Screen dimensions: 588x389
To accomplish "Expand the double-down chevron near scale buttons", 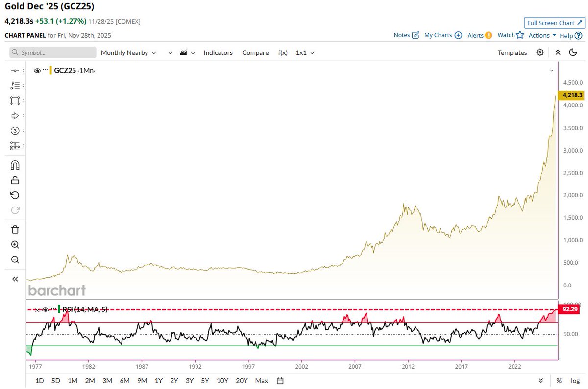I will (x=541, y=381).
